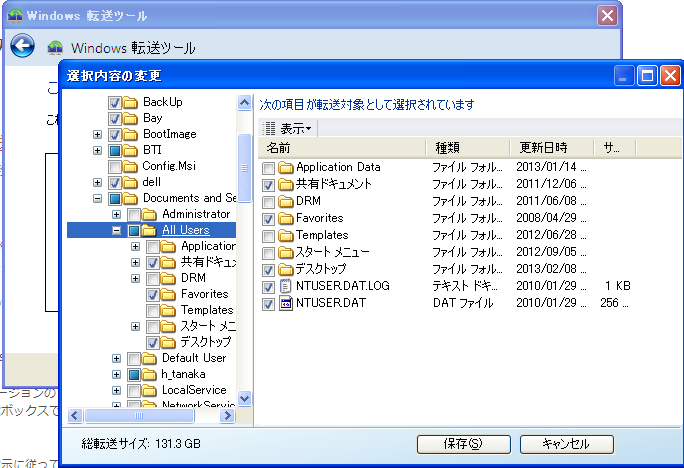Image resolution: width=684 pixels, height=468 pixels.
Task: Expand the BootImage tree node
Action: pos(97,134)
